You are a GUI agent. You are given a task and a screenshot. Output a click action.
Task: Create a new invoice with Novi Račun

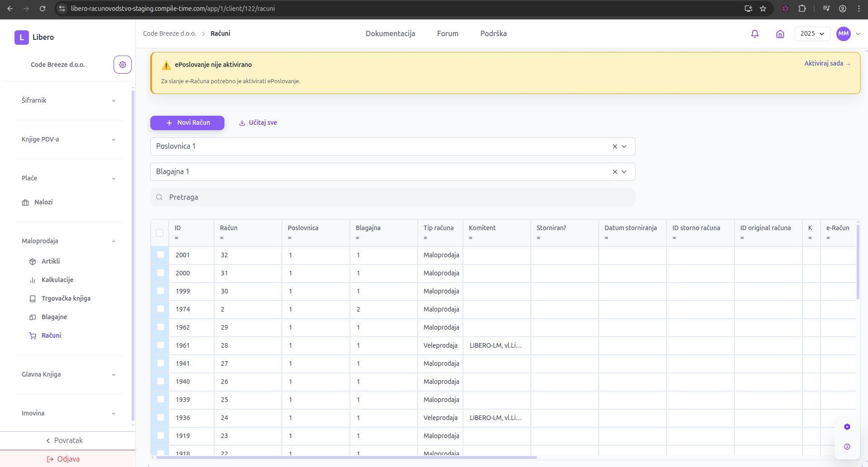tap(187, 123)
